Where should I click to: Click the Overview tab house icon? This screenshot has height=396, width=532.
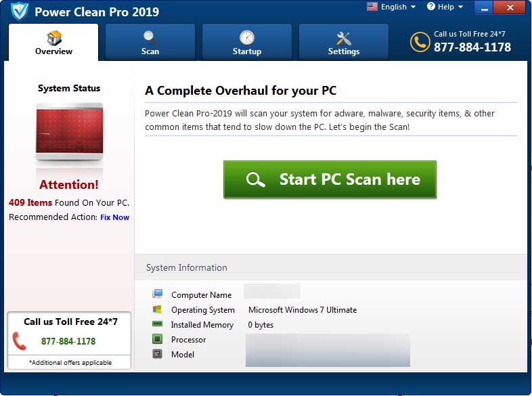pyautogui.click(x=53, y=38)
